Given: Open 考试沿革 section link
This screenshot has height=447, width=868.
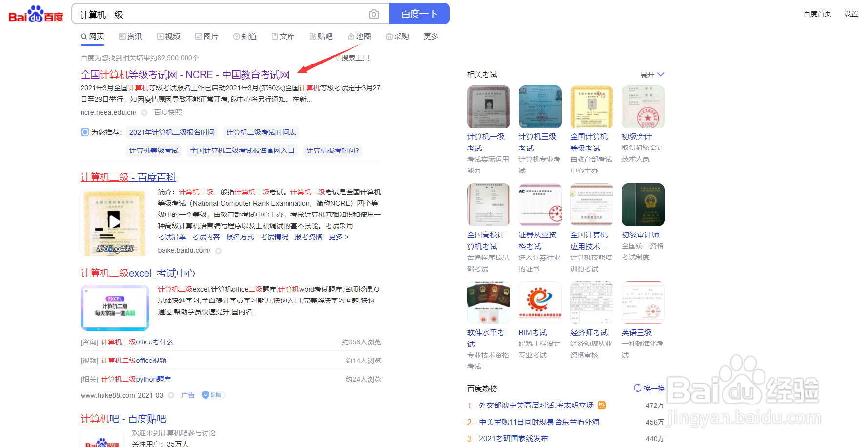Looking at the screenshot, I should click(172, 237).
